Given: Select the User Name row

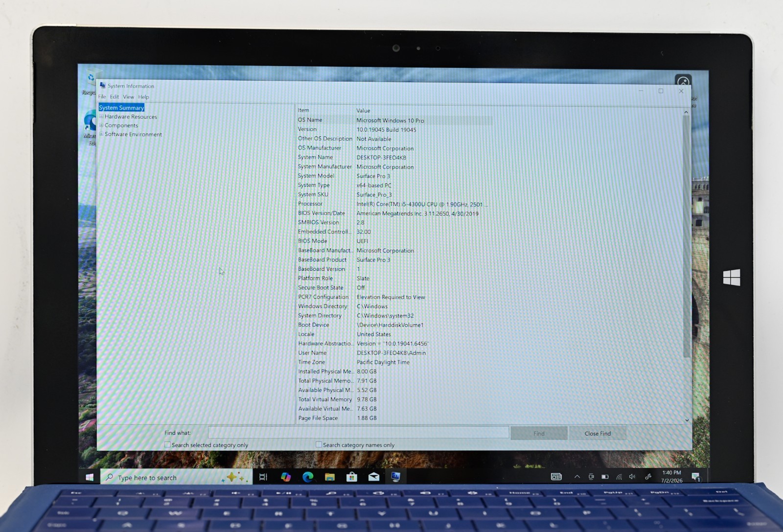Looking at the screenshot, I should 394,353.
